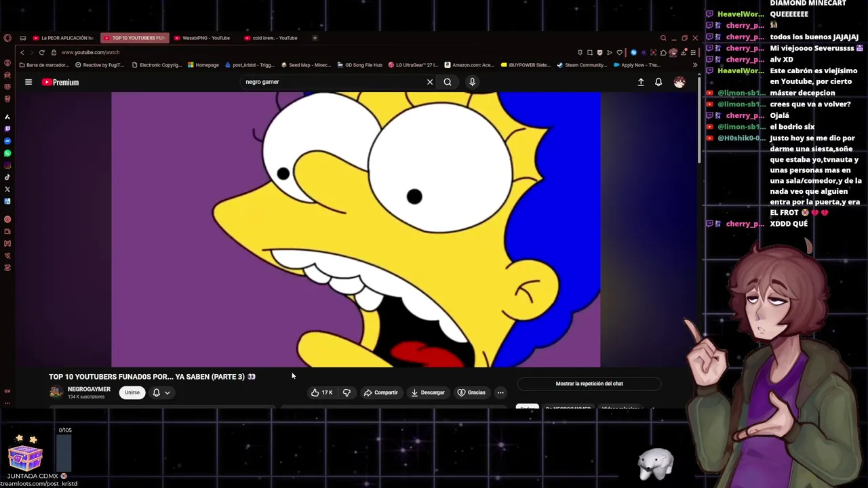Open TikTok in the browser sidebar
The height and width of the screenshot is (488, 868).
pyautogui.click(x=7, y=177)
